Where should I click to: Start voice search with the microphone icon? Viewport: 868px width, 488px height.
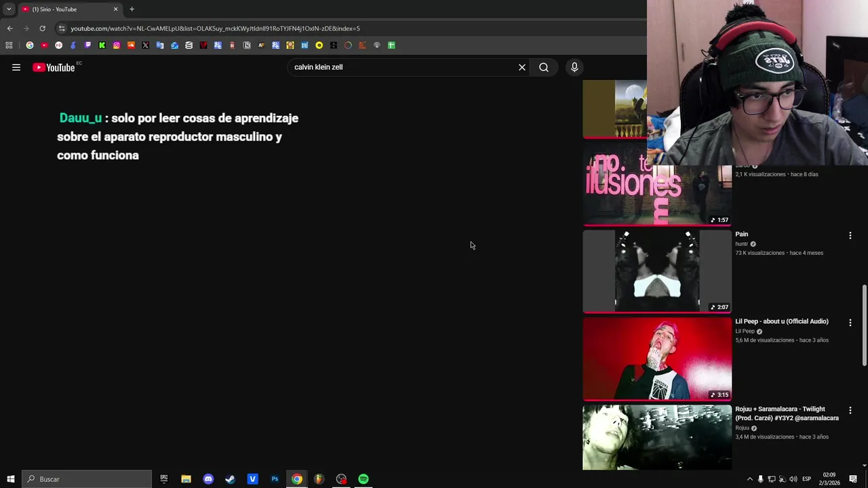pos(574,67)
